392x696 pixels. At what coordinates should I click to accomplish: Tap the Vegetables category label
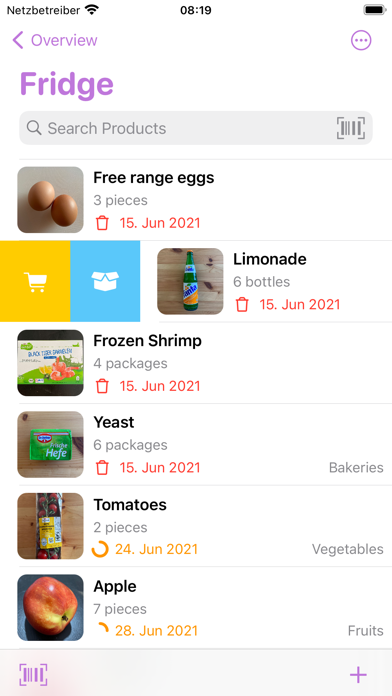[x=348, y=549]
